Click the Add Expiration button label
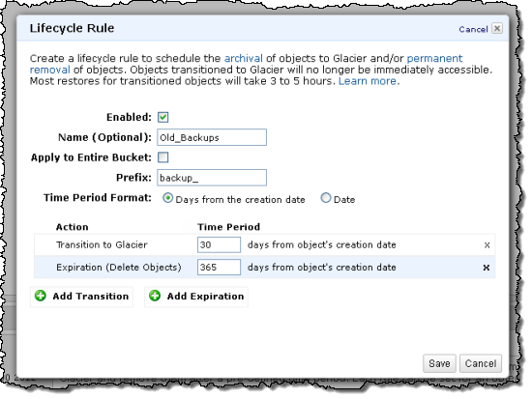Viewport: 532px width, 399px height. (205, 296)
